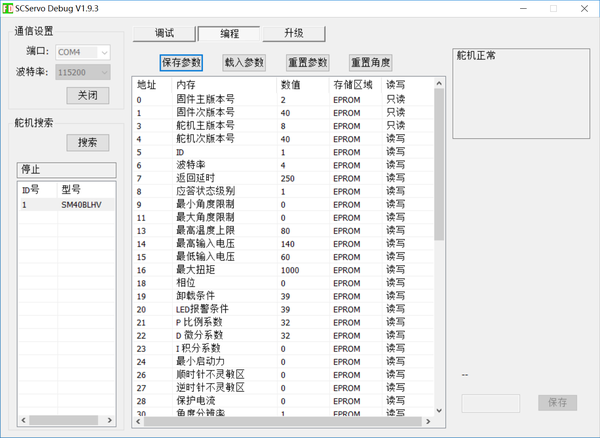Viewport: 600px width, 438px height.
Task: Click the servo list scroll left arrow
Action: [24, 420]
